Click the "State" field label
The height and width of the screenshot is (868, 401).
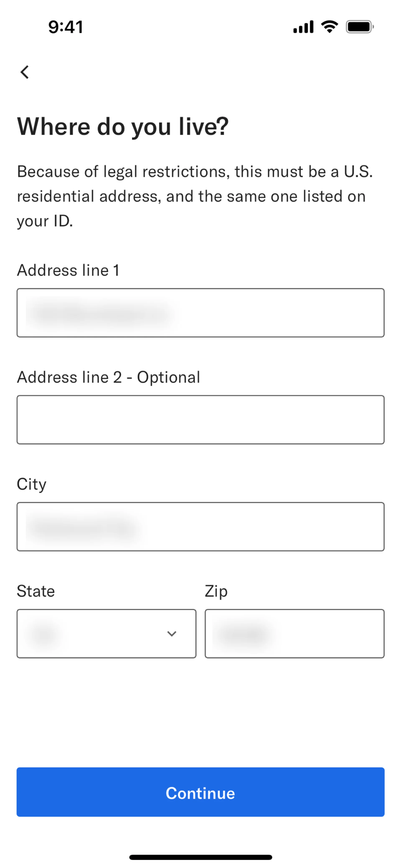coord(36,591)
